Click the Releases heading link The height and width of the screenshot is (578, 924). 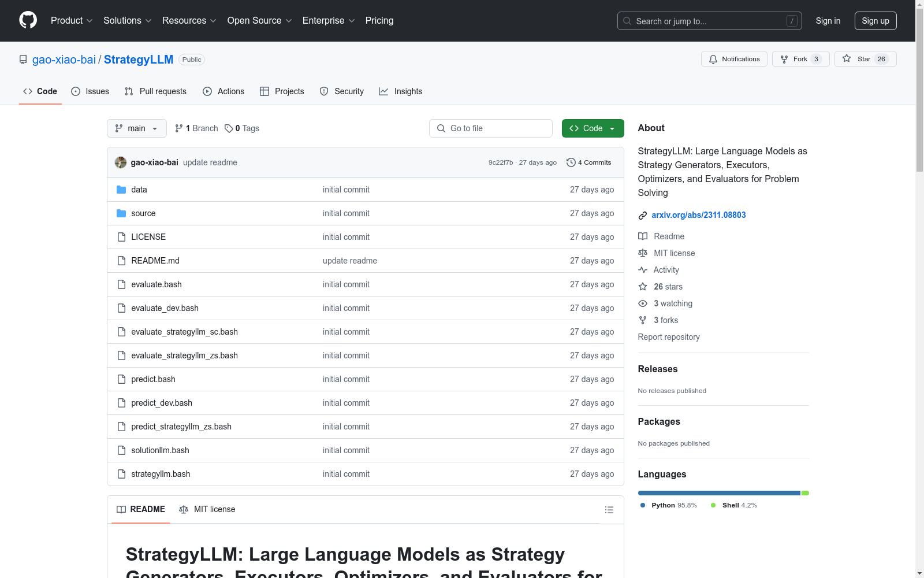tap(658, 369)
